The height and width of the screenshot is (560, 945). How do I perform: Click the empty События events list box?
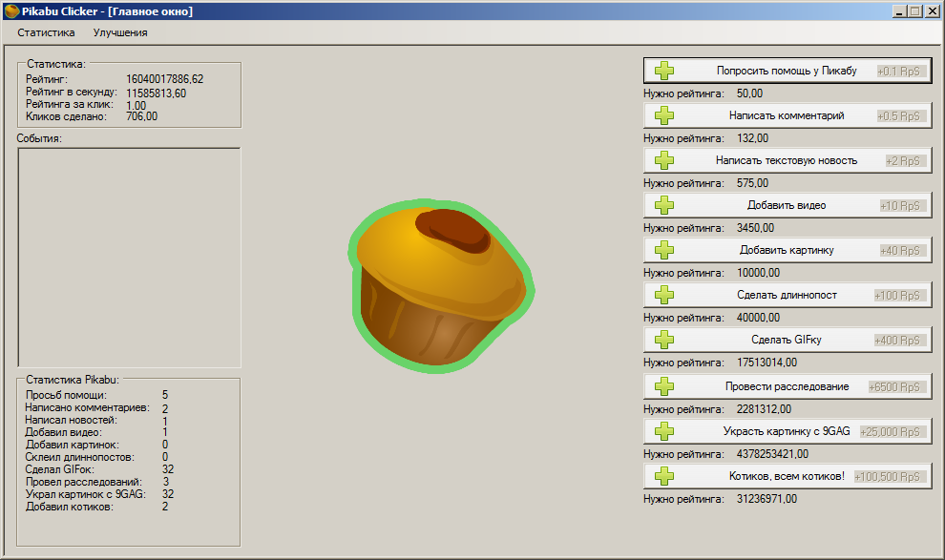pos(129,257)
